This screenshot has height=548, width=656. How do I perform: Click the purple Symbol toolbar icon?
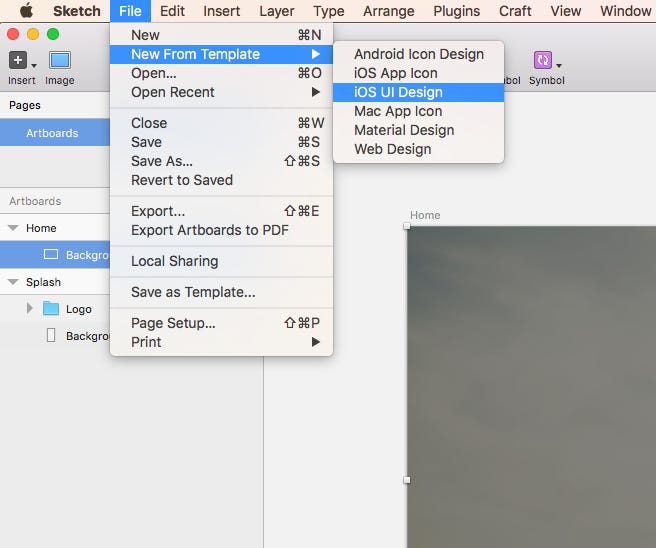[543, 60]
